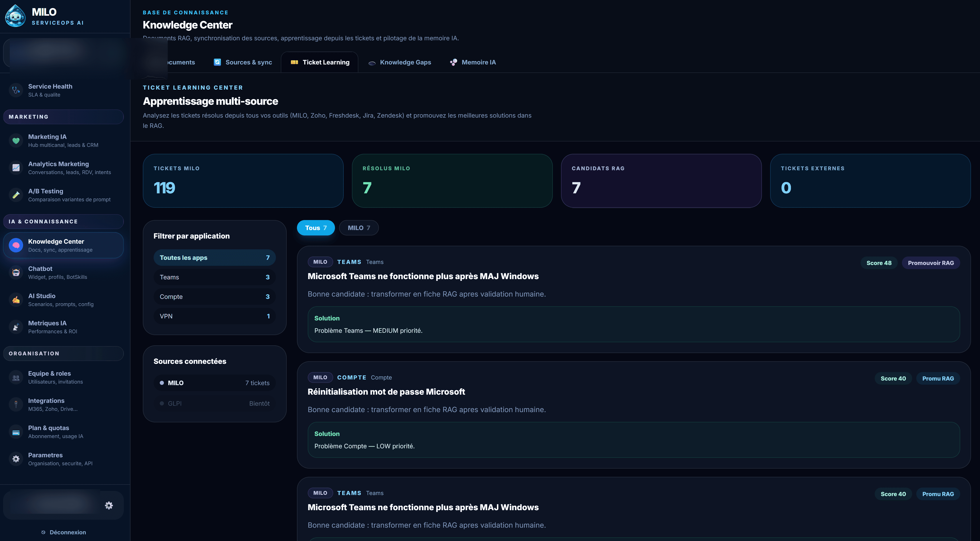Switch to Sources & sync tab

243,62
